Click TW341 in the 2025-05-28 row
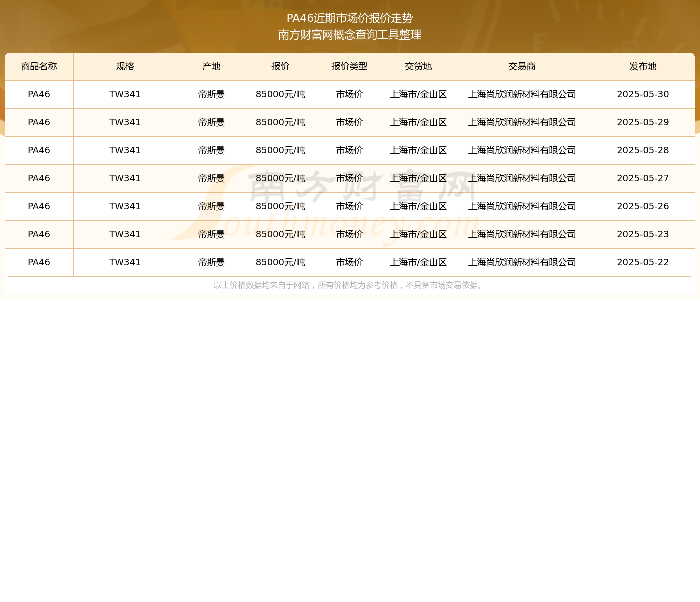The image size is (700, 602). tap(125, 150)
